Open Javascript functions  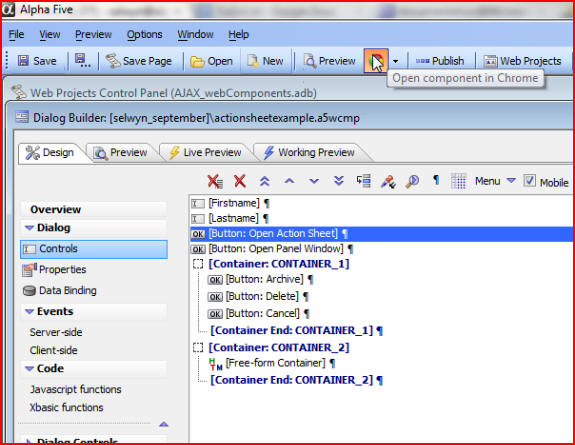click(76, 389)
